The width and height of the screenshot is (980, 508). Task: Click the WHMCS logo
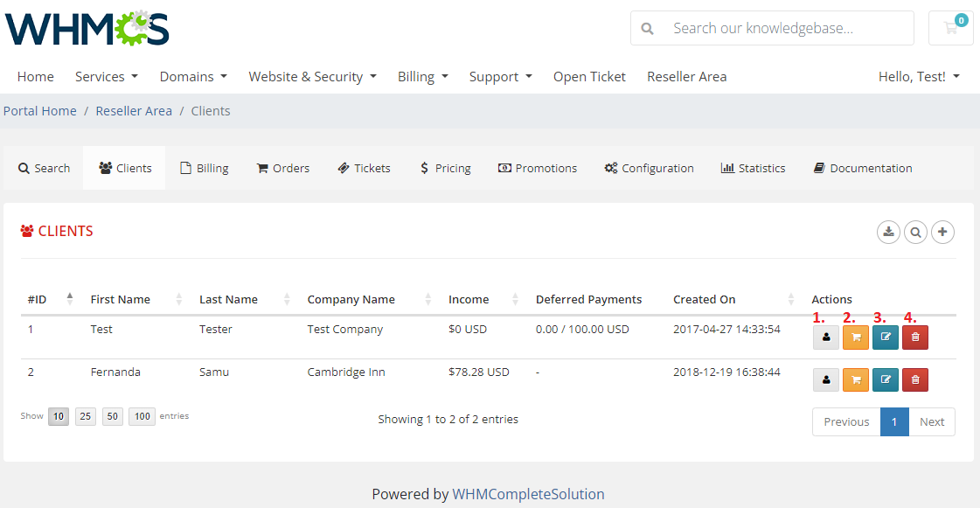[x=87, y=28]
